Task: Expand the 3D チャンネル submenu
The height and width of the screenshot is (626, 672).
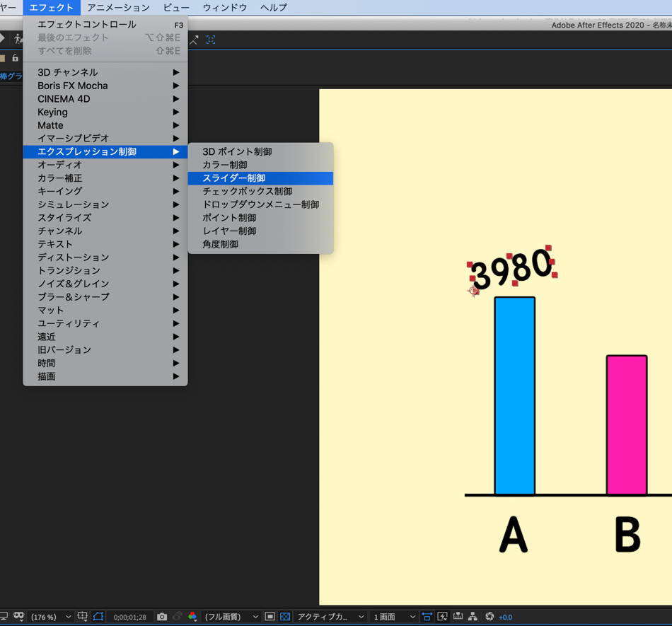Action: click(105, 72)
